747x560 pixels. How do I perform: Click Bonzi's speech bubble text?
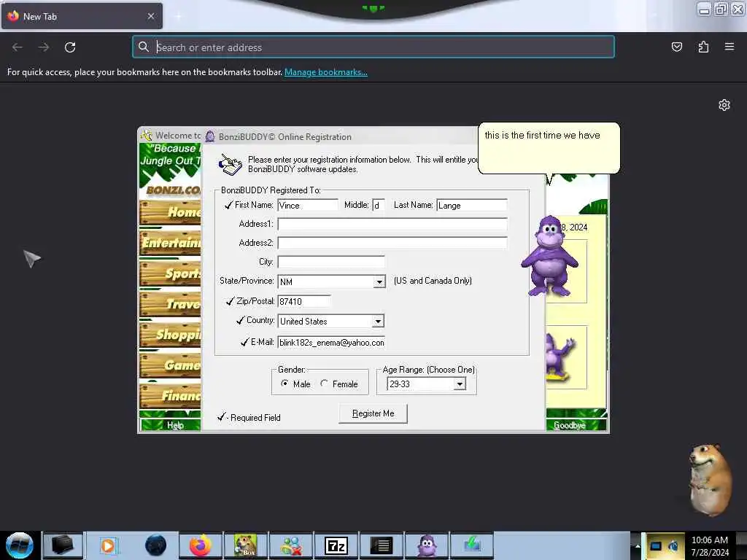(542, 135)
